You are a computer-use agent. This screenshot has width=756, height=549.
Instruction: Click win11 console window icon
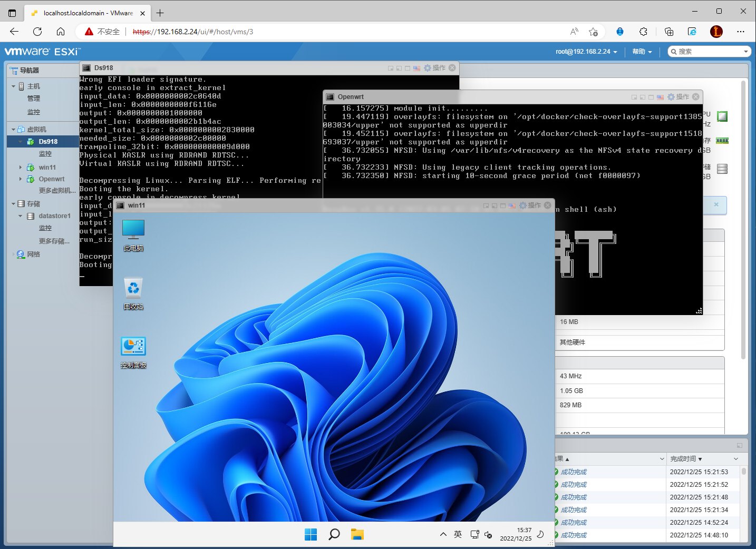click(x=120, y=205)
